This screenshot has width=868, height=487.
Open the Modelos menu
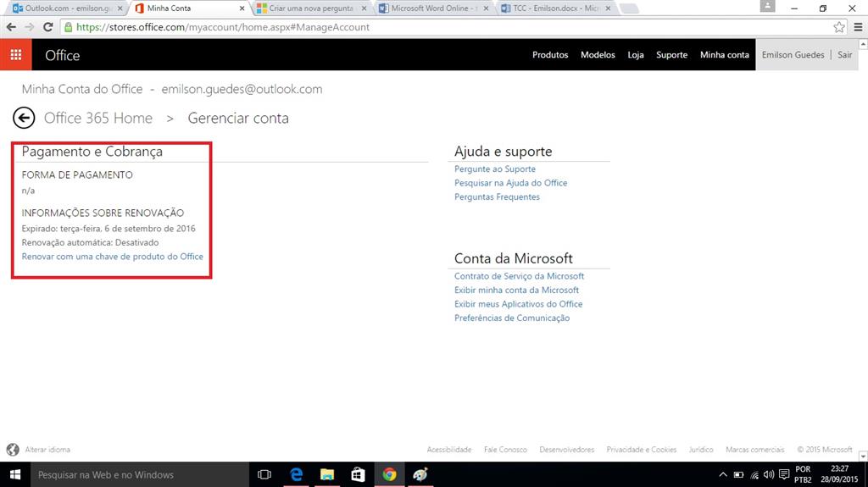598,55
